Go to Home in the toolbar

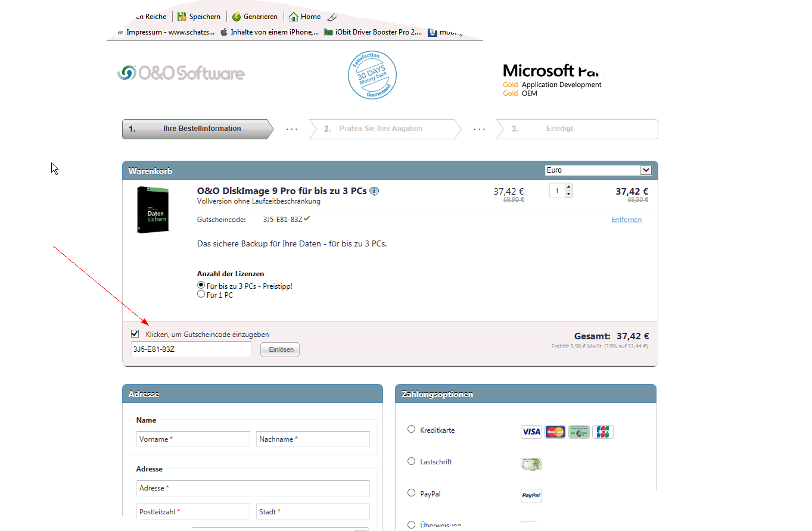(x=304, y=17)
